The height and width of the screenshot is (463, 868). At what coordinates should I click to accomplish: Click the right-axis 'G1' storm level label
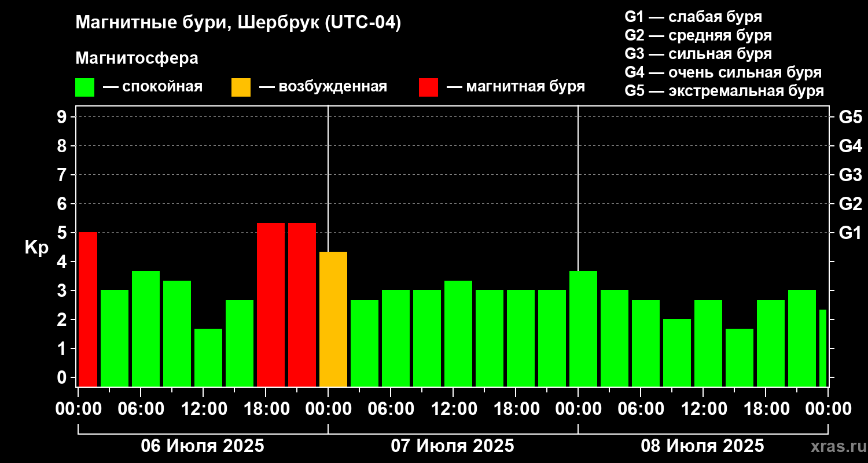coord(851,233)
